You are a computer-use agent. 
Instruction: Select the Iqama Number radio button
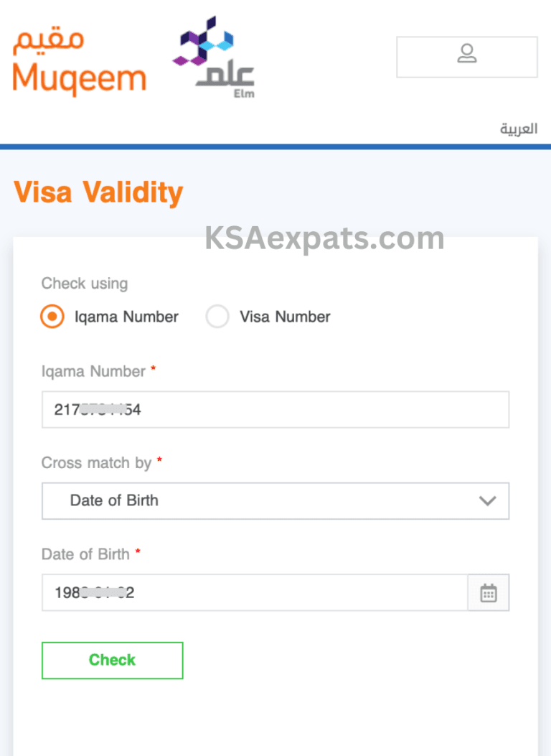[x=50, y=316]
